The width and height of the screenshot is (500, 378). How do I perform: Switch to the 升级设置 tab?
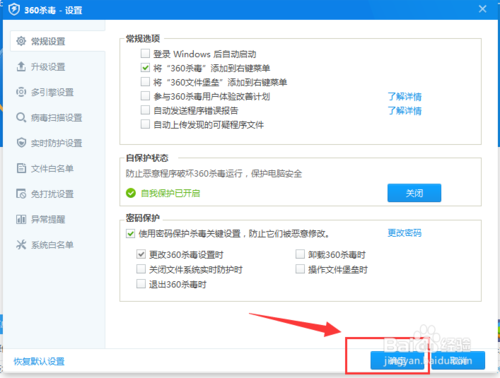pyautogui.click(x=58, y=67)
